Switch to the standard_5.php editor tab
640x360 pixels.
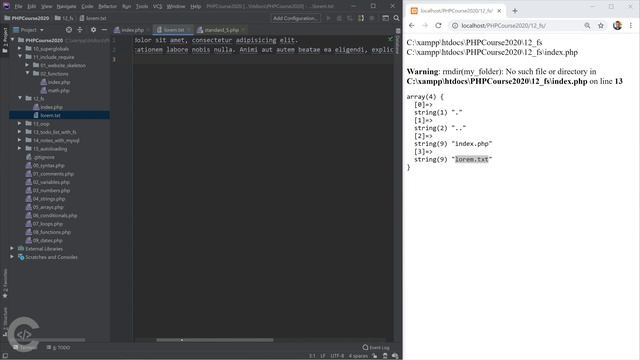tap(221, 30)
